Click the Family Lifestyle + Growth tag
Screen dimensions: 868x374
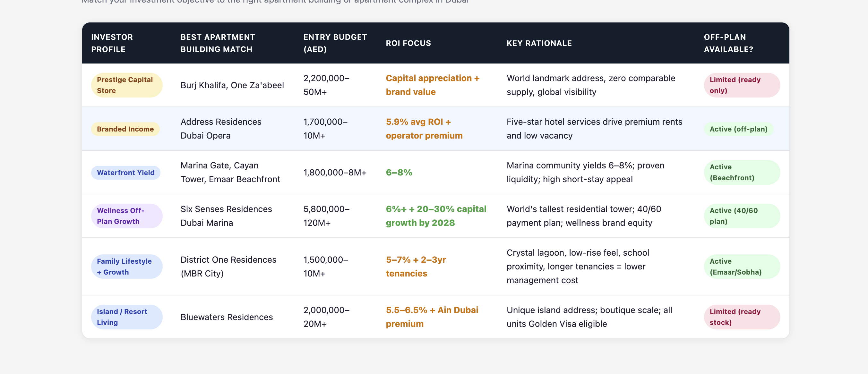click(x=126, y=267)
